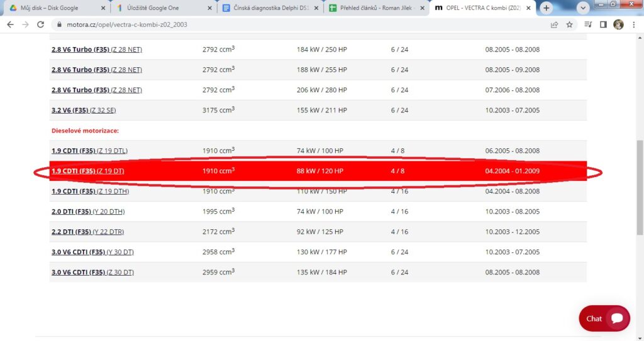Switch to the Úložiště Google One tab
Image resolution: width=644 pixels, height=341 pixels.
(x=164, y=8)
